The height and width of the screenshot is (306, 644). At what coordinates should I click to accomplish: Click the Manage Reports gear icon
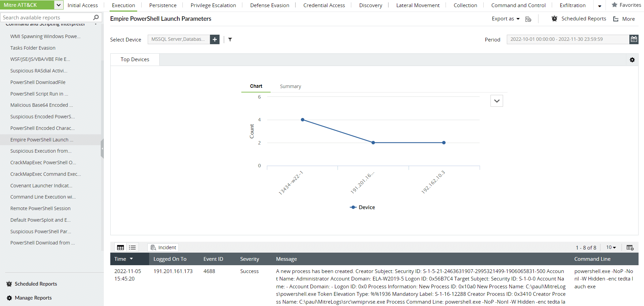9,298
